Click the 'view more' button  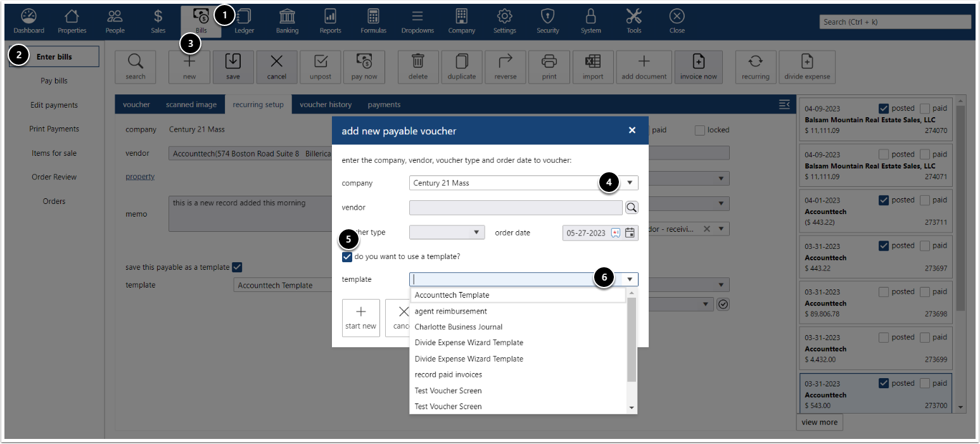pos(819,422)
